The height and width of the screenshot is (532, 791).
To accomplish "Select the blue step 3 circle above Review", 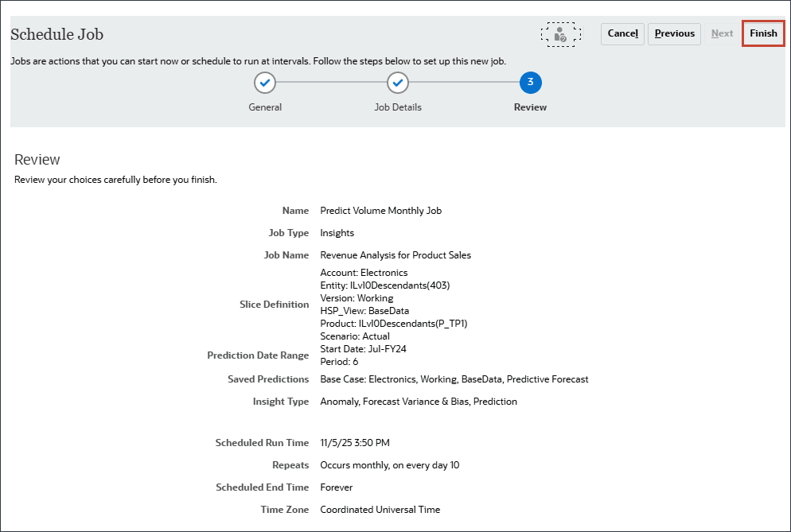I will click(x=530, y=83).
